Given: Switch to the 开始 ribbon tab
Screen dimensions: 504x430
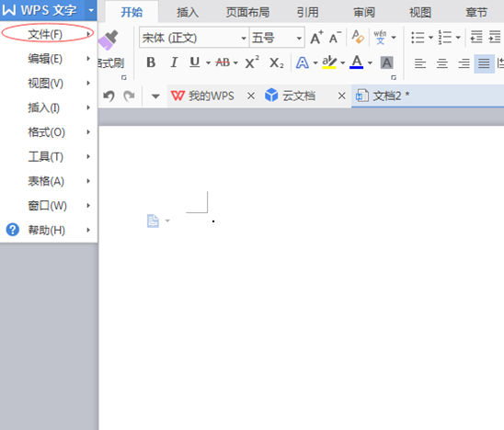Looking at the screenshot, I should click(x=132, y=13).
